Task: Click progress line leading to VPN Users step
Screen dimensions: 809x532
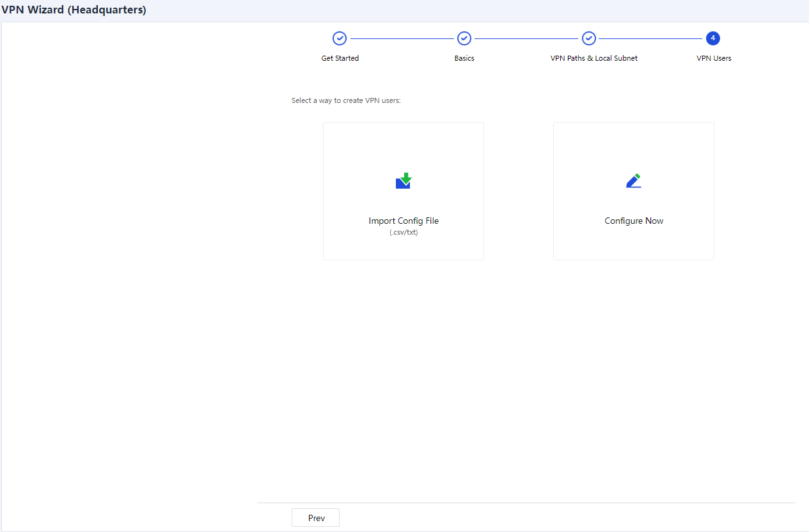Action: tap(650, 38)
